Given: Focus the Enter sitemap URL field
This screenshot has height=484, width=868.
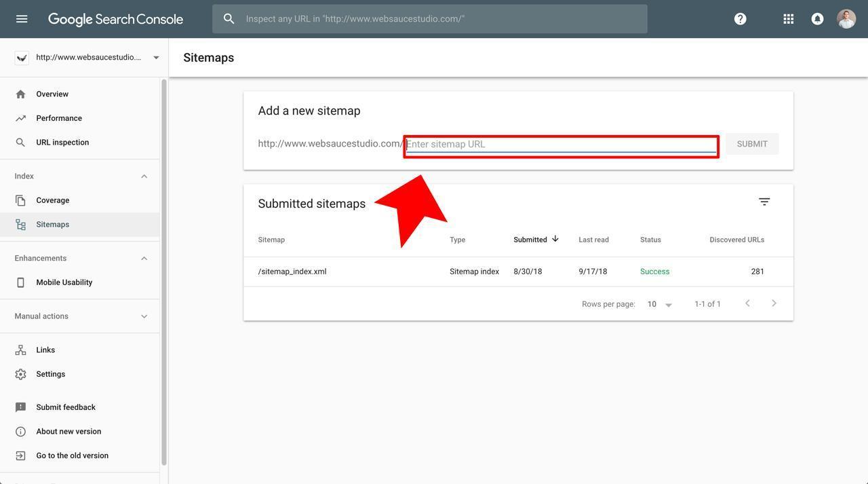Looking at the screenshot, I should click(x=561, y=145).
